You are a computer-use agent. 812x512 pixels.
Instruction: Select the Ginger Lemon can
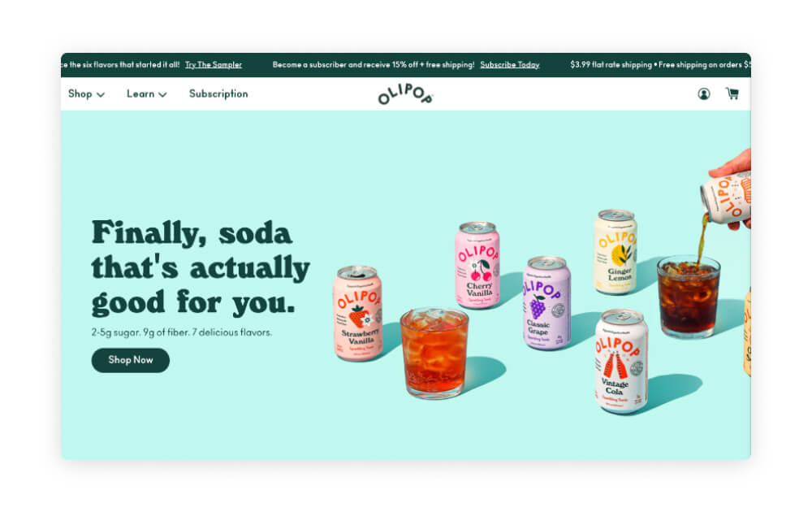click(x=615, y=252)
